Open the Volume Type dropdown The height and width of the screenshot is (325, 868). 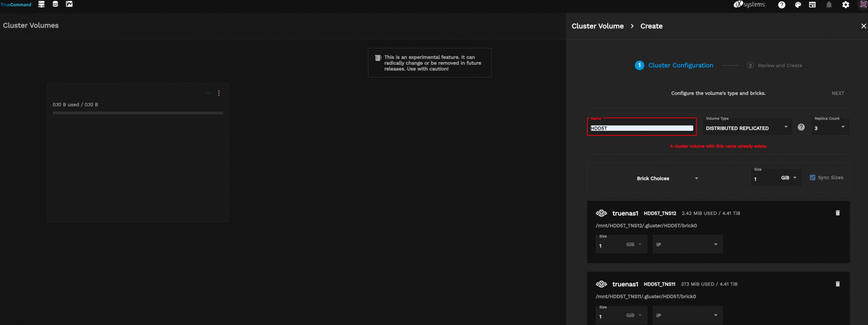click(x=747, y=127)
